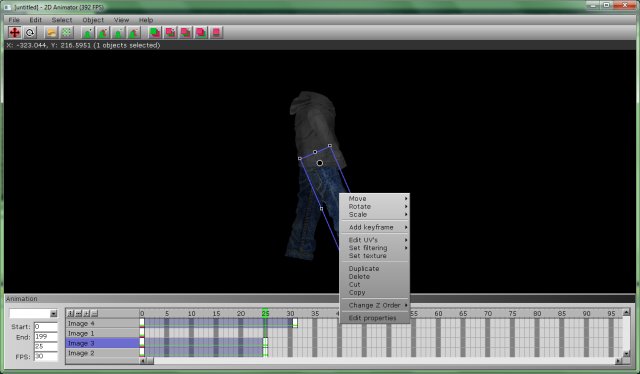This screenshot has width=640, height=374.
Task: Click the timeline vertical scroll down arrow
Action: point(627,354)
